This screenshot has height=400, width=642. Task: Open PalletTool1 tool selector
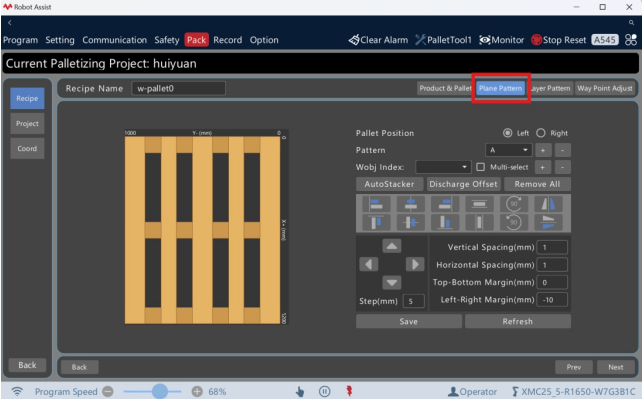click(443, 40)
